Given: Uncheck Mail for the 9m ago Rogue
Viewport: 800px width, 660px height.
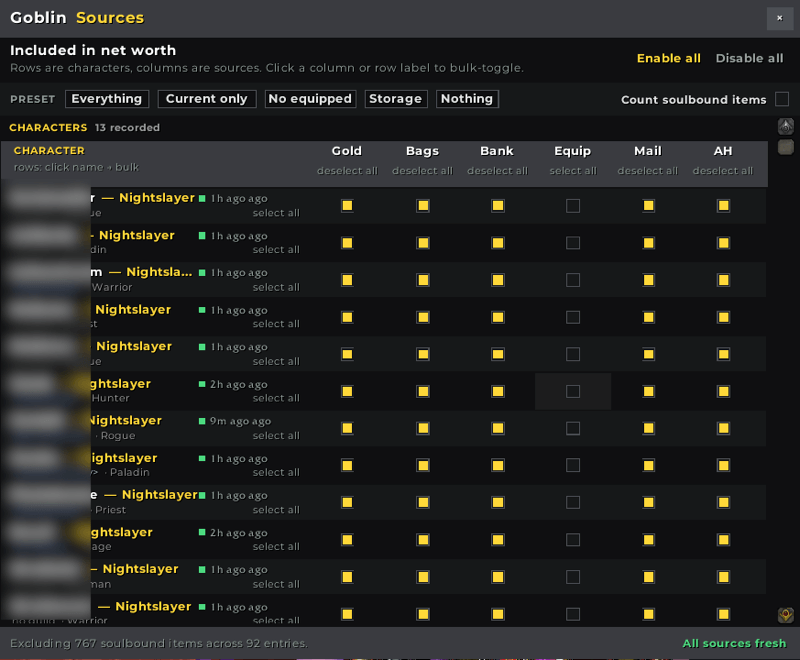Looking at the screenshot, I should coord(648,428).
